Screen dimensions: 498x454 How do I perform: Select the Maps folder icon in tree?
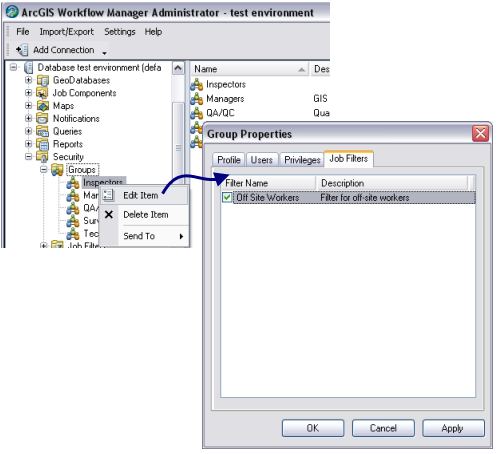[43, 106]
